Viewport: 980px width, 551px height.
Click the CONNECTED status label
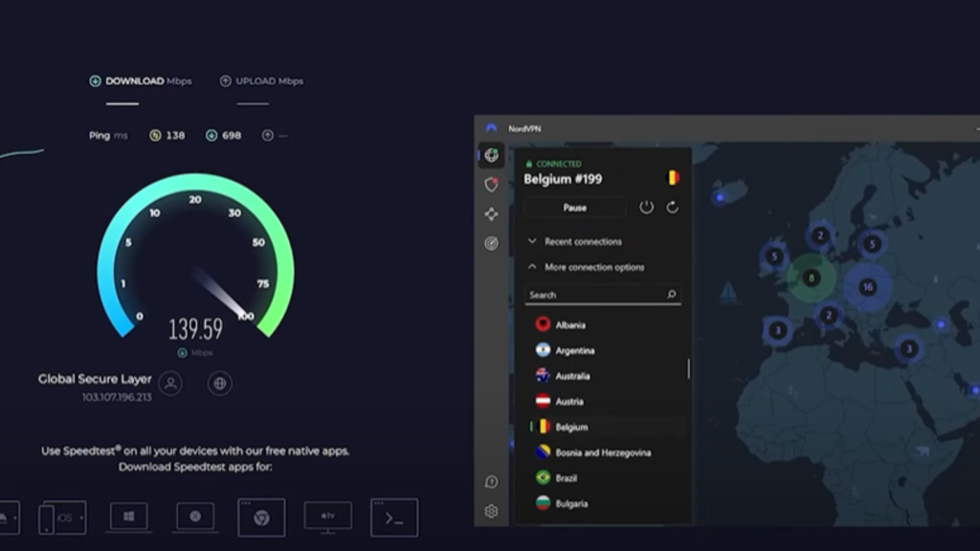click(559, 164)
